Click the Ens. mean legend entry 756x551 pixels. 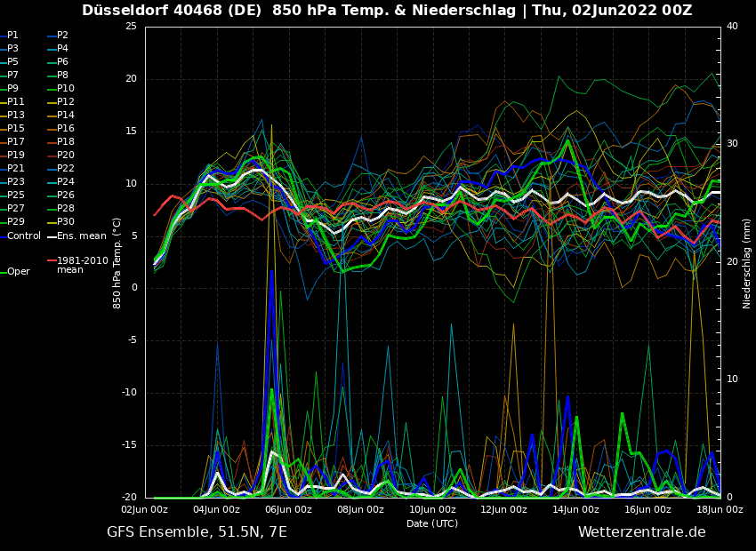click(81, 236)
